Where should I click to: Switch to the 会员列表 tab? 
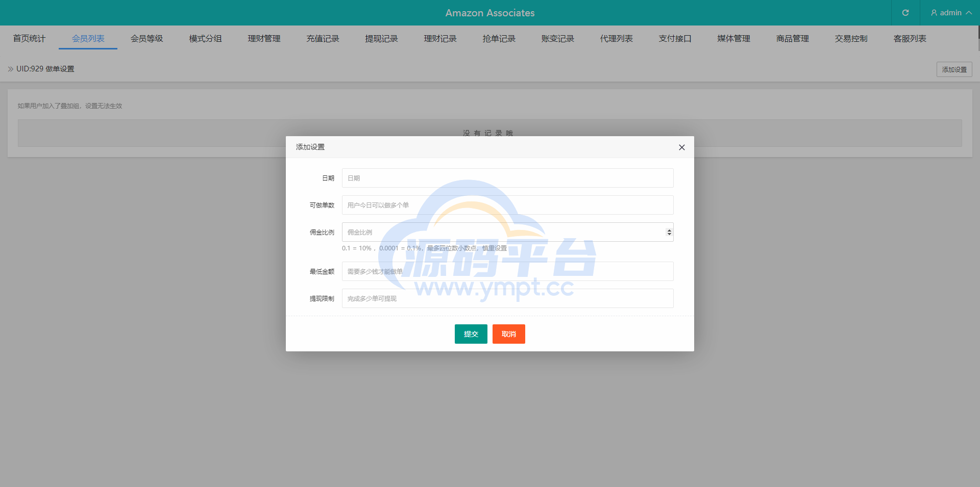[88, 38]
